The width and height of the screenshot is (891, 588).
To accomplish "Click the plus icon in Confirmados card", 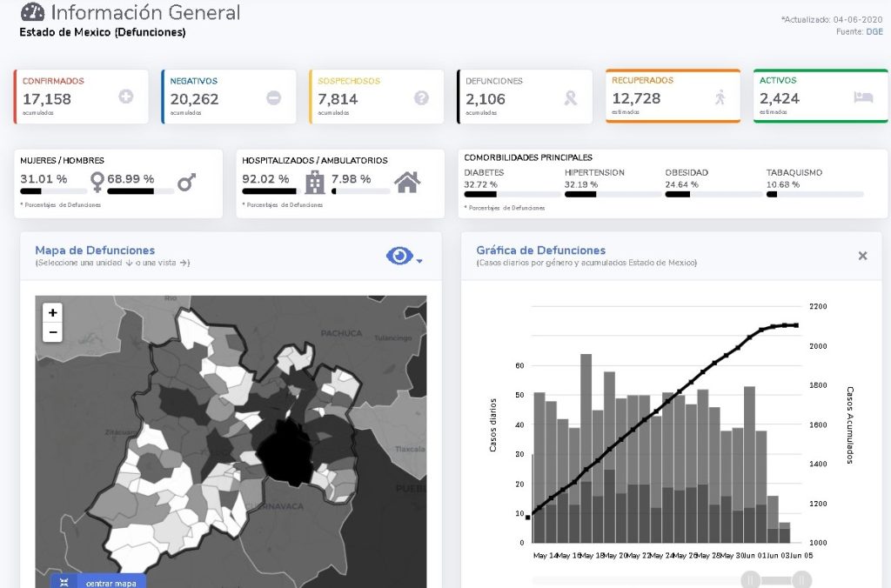I will [x=126, y=97].
